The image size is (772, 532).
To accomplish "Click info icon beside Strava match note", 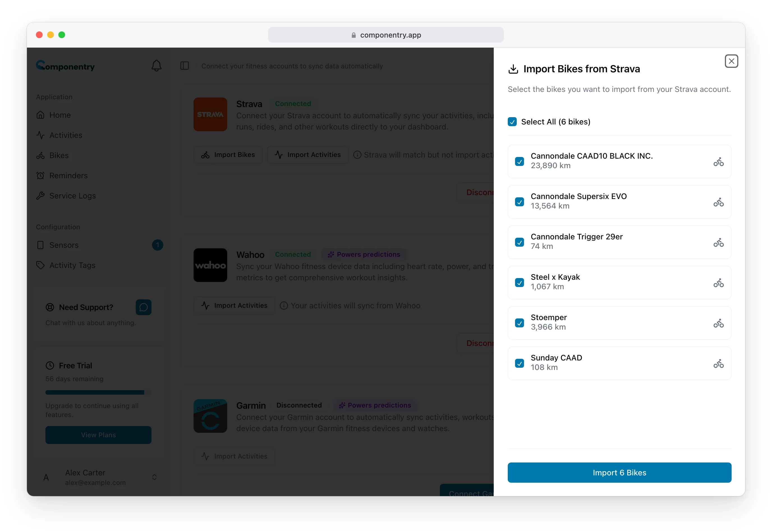I will click(x=357, y=155).
